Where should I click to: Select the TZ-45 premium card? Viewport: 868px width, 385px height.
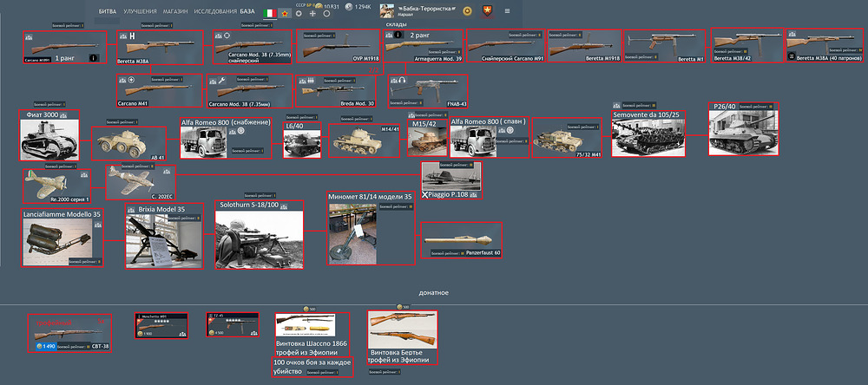pos(233,324)
